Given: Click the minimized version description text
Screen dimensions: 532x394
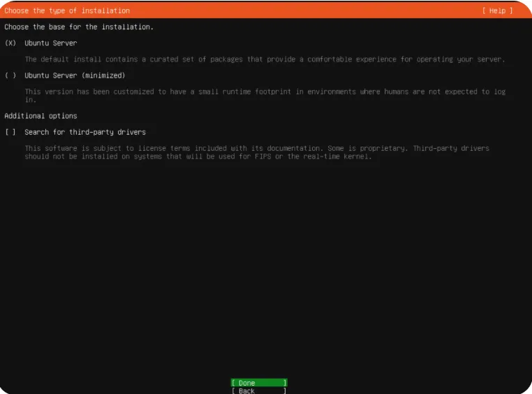Looking at the screenshot, I should coord(265,96).
